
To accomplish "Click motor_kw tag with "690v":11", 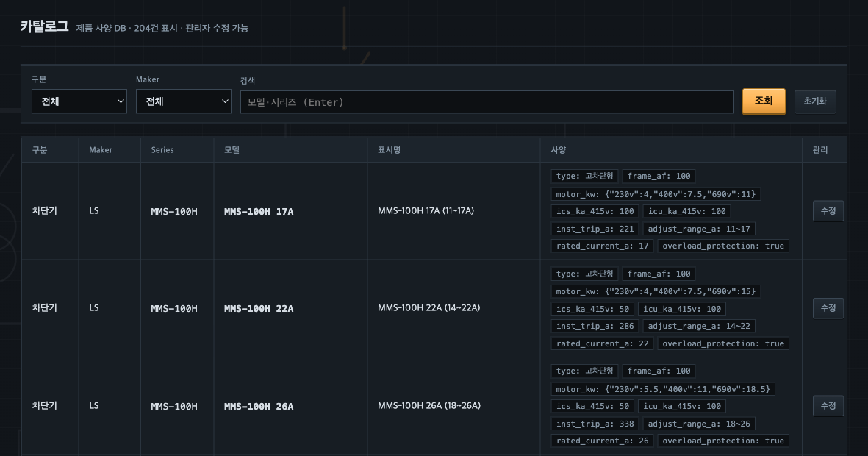I will [656, 194].
